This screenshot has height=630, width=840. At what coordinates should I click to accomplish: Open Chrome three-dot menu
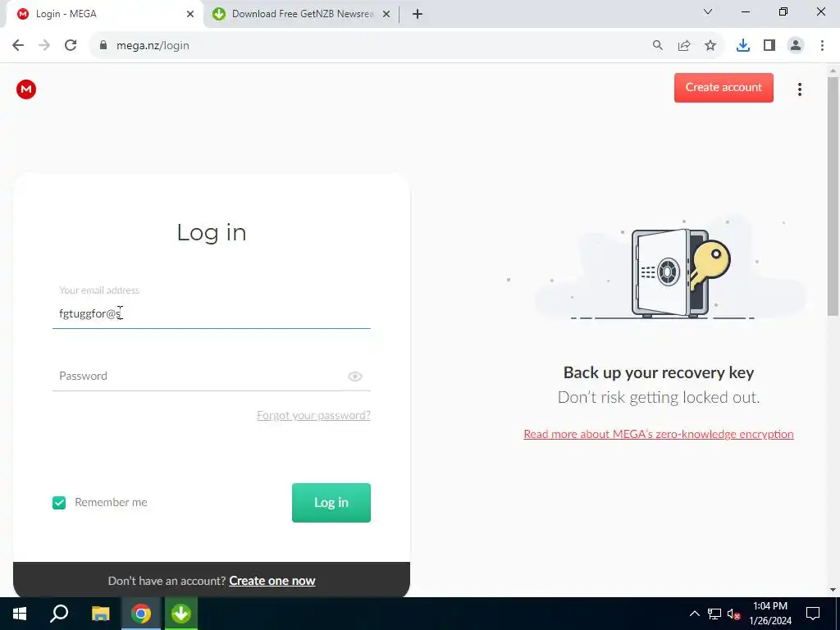click(x=822, y=46)
